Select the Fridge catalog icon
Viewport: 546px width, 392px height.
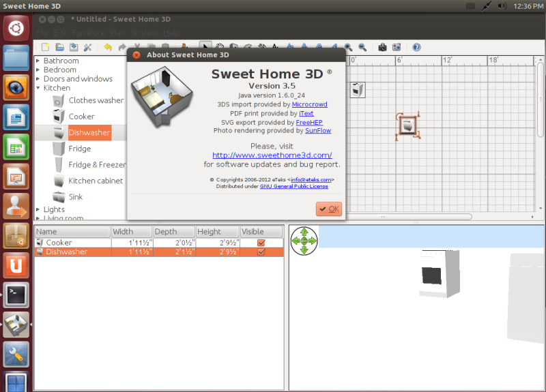(59, 149)
